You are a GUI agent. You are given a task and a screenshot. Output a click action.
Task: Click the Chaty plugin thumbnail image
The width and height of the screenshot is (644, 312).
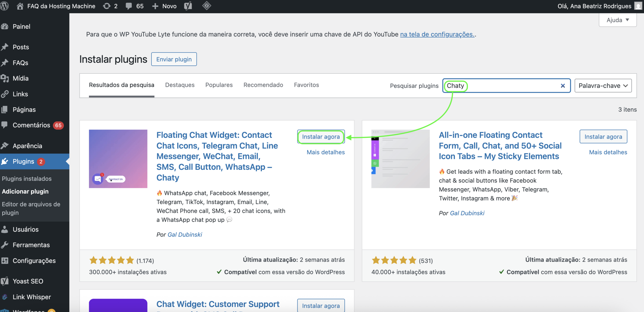click(118, 159)
